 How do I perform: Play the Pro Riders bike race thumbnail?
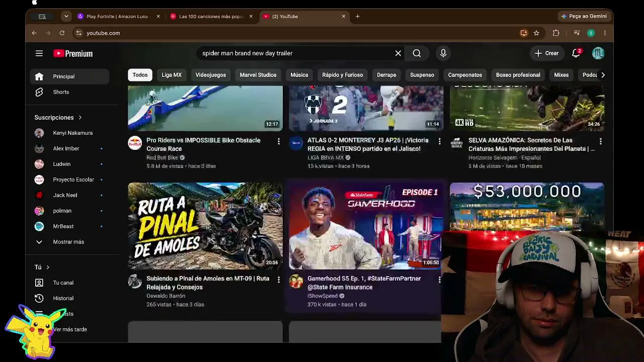point(205,108)
